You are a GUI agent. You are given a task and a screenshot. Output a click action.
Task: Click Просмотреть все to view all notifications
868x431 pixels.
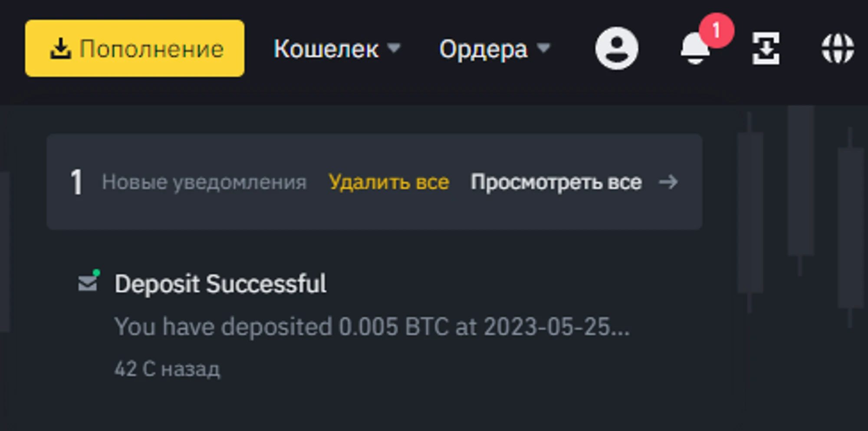coord(556,182)
